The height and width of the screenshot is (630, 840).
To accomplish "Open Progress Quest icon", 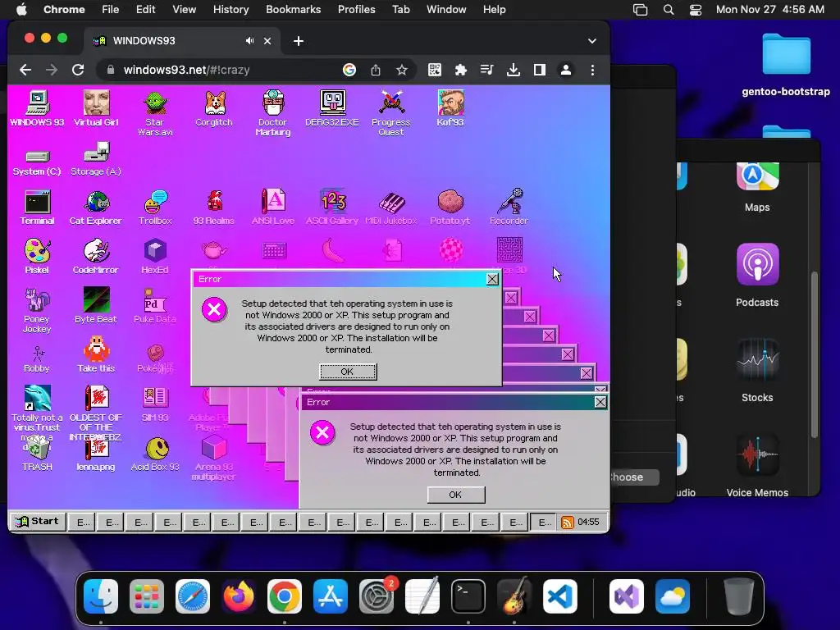I will coord(391,113).
